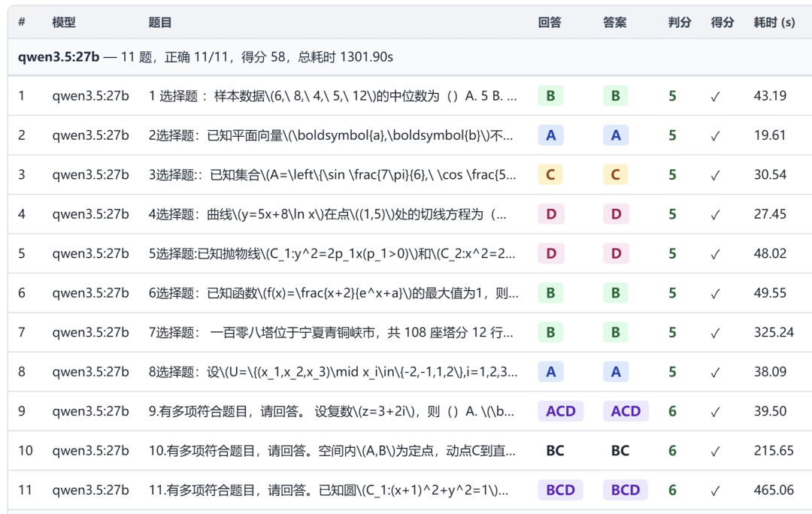Click the score 6 in row 9
This screenshot has height=514, width=812.
[x=672, y=411]
